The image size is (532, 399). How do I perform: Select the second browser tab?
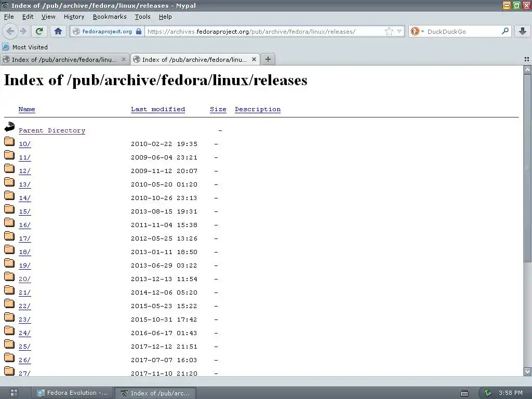click(x=195, y=59)
